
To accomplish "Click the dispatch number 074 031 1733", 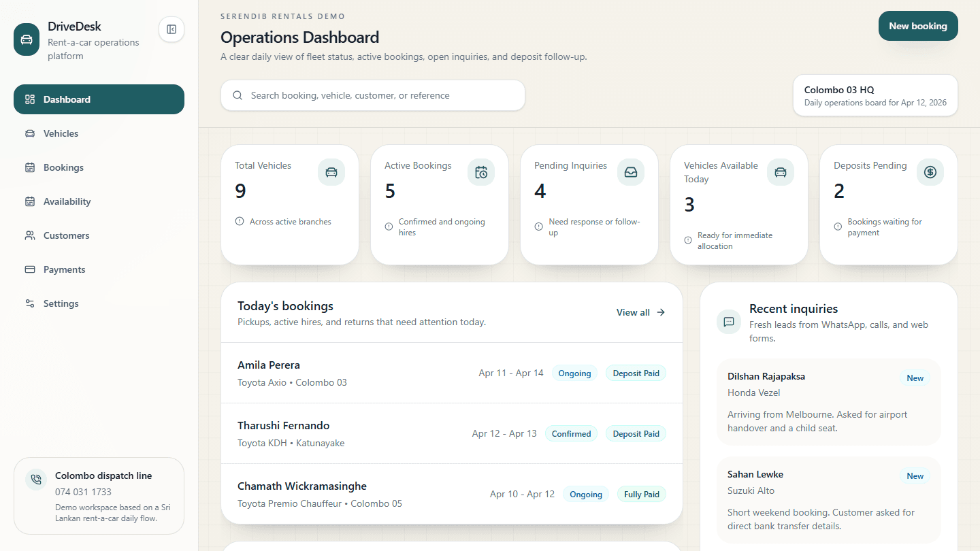I will [83, 492].
